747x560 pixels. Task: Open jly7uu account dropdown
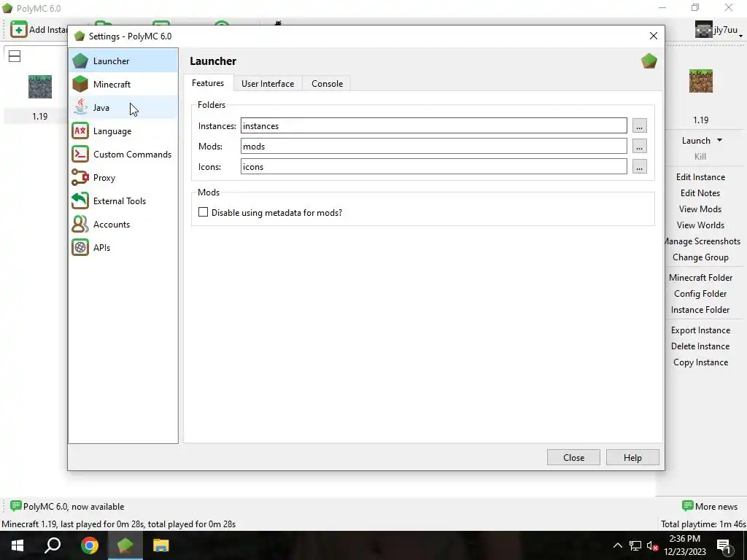[x=719, y=30]
